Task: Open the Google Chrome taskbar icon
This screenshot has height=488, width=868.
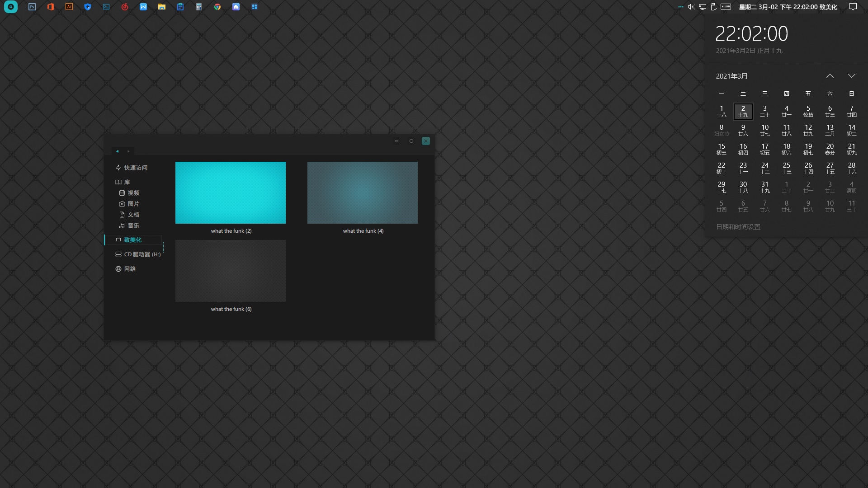Action: pos(217,7)
